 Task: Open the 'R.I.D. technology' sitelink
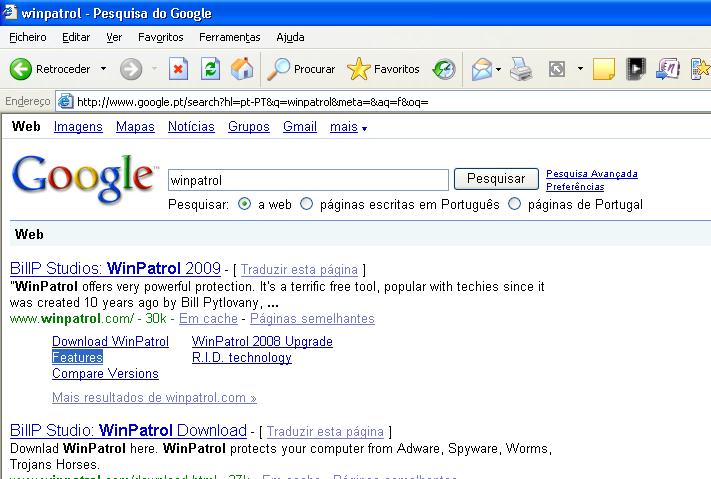(x=242, y=358)
